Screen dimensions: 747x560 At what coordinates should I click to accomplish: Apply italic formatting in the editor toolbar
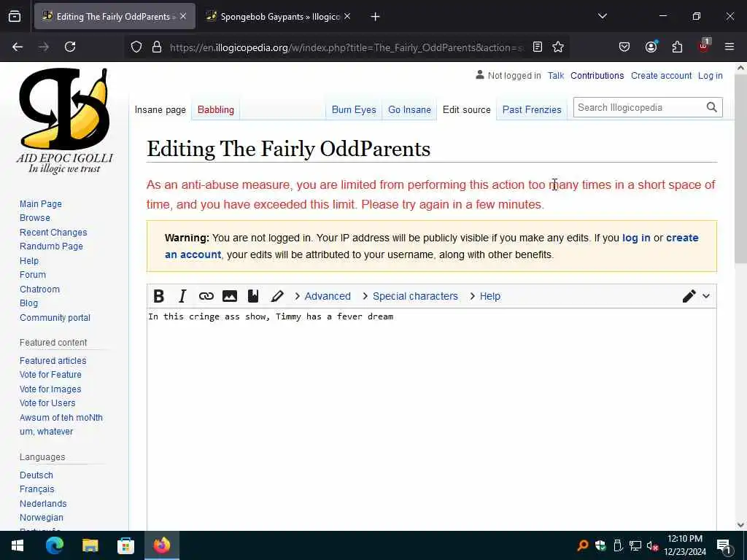click(182, 296)
